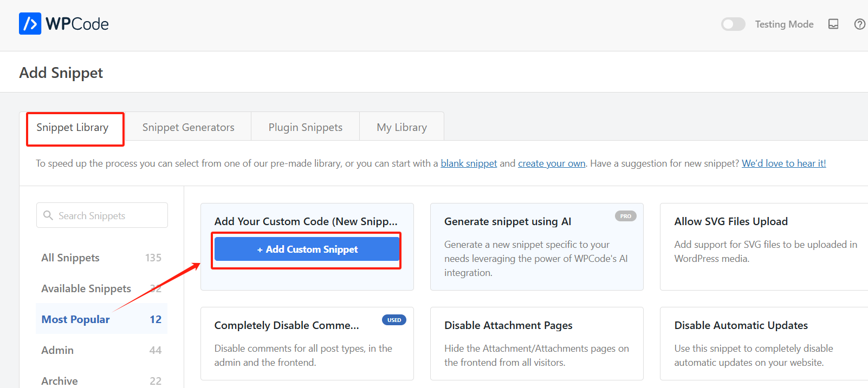Screen dimensions: 868x388
Task: Click the Add Custom Snippet button
Action: [307, 249]
